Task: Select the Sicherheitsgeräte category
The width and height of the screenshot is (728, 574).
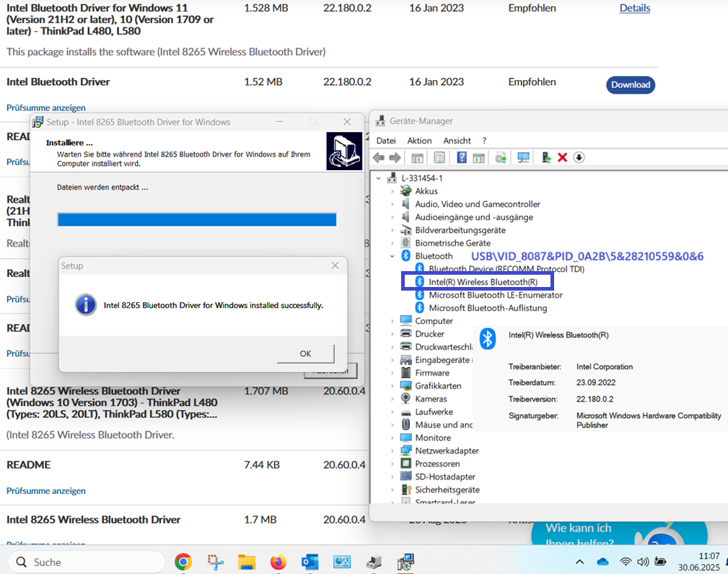Action: (x=447, y=490)
